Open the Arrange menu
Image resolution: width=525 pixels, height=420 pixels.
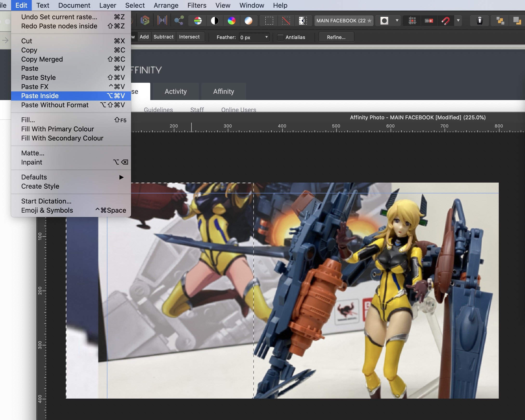tap(166, 5)
